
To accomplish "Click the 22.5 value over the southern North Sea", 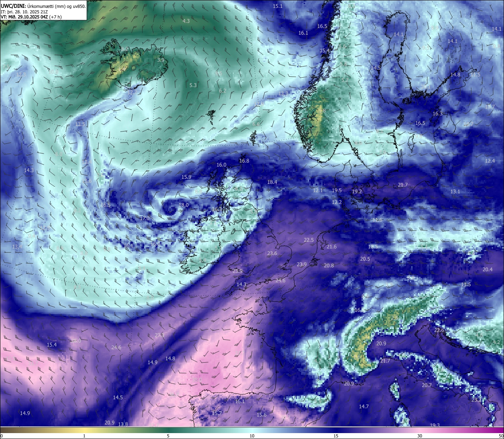I will (309, 240).
